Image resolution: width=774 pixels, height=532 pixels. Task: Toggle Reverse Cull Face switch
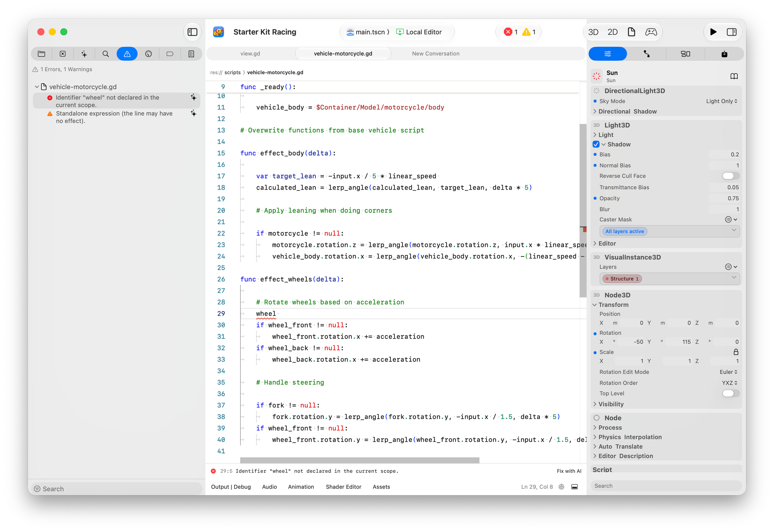coord(731,176)
